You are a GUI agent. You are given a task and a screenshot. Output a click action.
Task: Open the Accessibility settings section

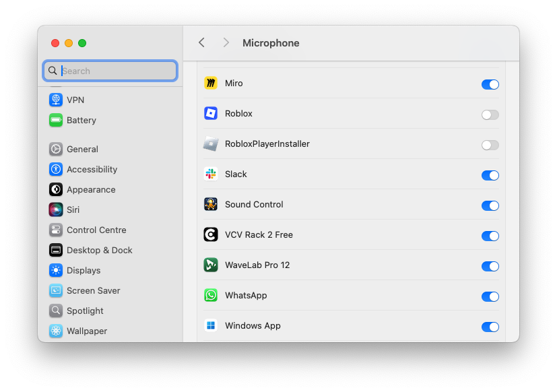point(92,170)
